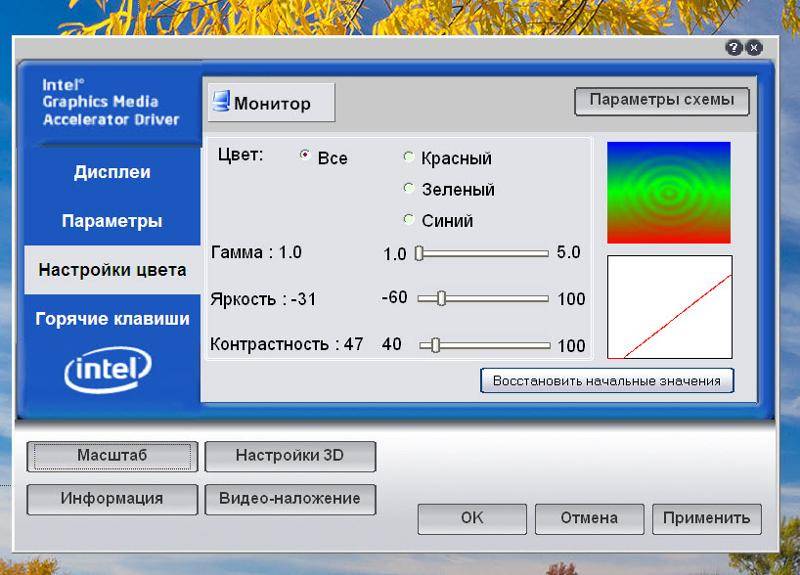Click the Параметры схемы button
This screenshot has height=575, width=800.
click(662, 101)
